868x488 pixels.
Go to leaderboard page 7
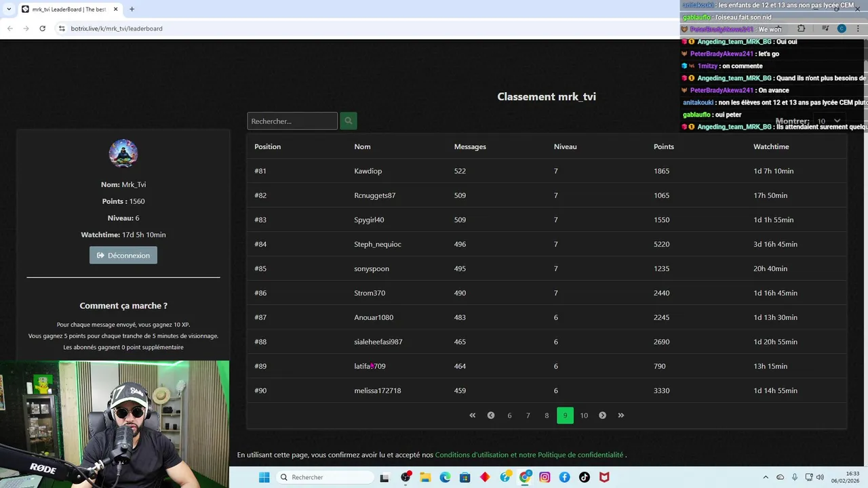(x=528, y=415)
